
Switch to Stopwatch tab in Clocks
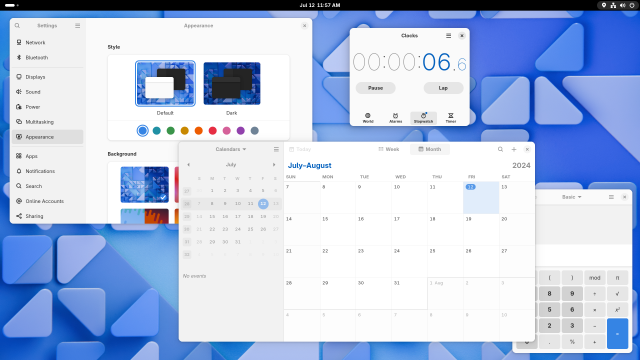coord(423,118)
